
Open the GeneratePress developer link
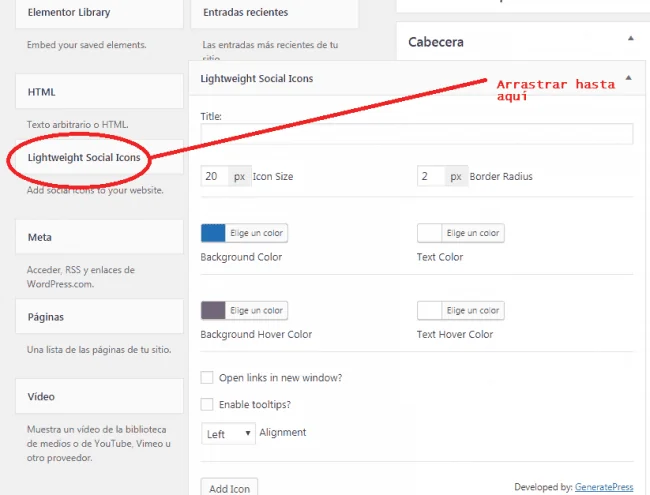tap(604, 487)
